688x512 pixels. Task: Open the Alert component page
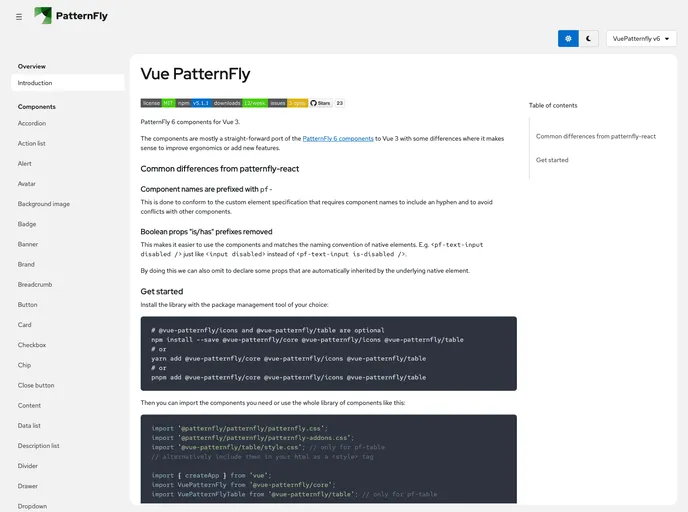(25, 164)
